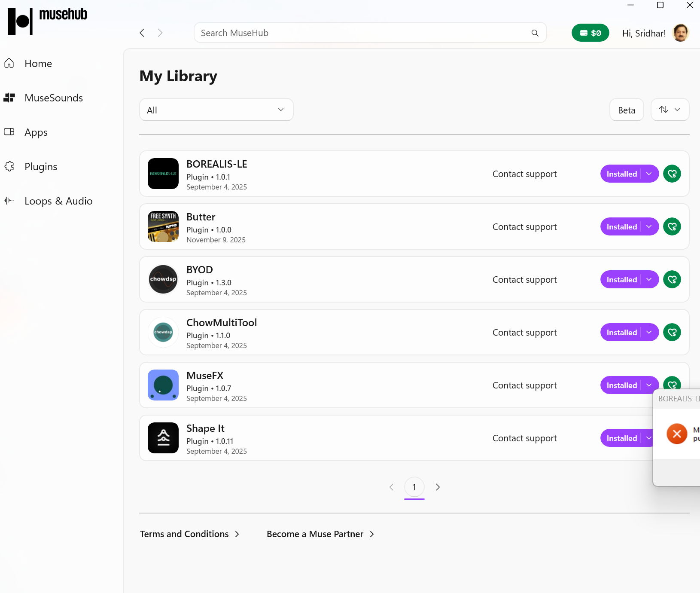700x593 pixels.
Task: Click the search magnifier icon
Action: pyautogui.click(x=535, y=33)
